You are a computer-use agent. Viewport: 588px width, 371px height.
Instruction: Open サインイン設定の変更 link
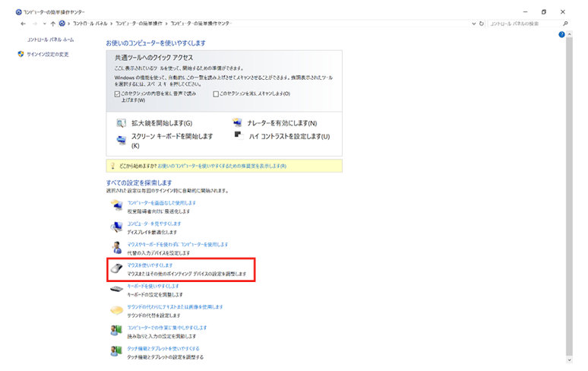point(48,55)
